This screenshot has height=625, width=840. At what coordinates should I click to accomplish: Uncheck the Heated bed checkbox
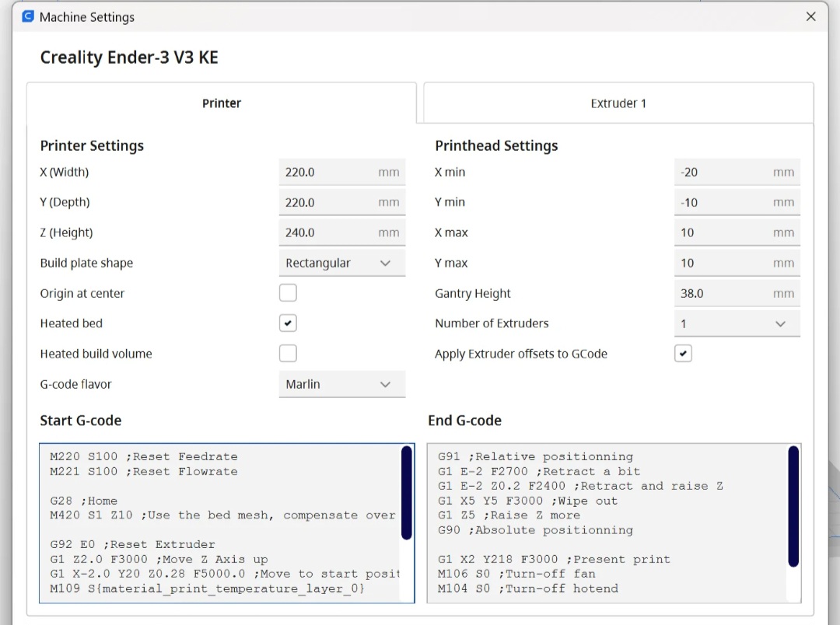tap(288, 323)
